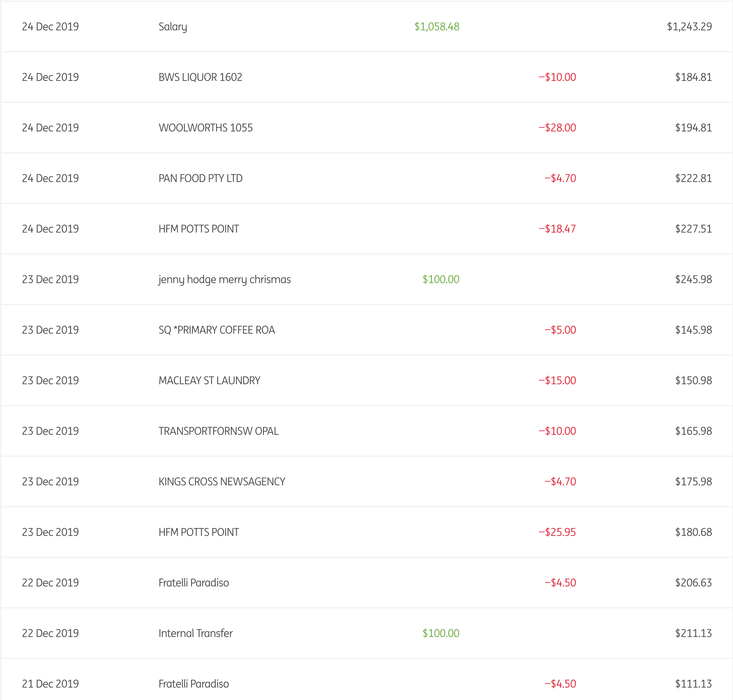Click the SQ *PRIMARY COFFEE ROA transaction
The width and height of the screenshot is (733, 700).
tap(216, 330)
